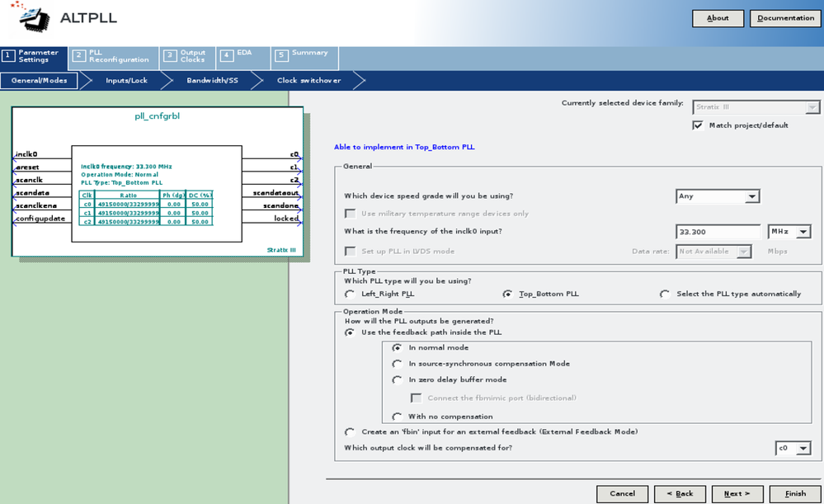Expand the device family dropdown
Viewport: 824px width, 504px height.
click(x=756, y=107)
